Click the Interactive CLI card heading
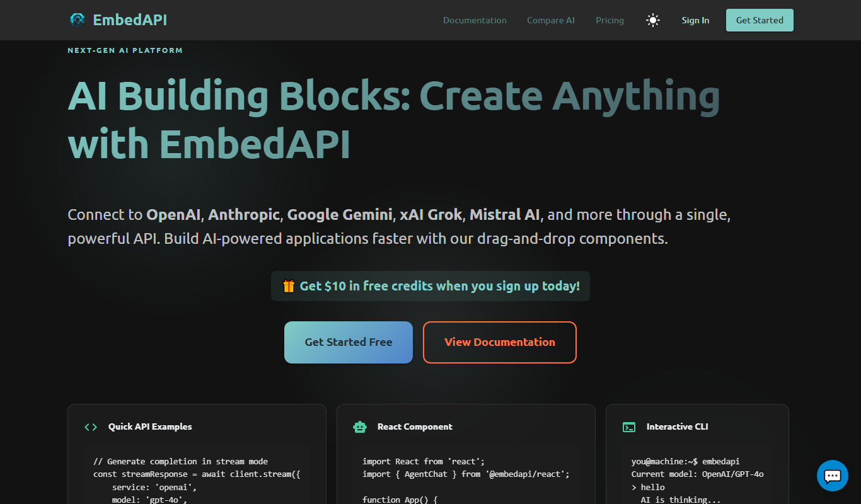 677,427
